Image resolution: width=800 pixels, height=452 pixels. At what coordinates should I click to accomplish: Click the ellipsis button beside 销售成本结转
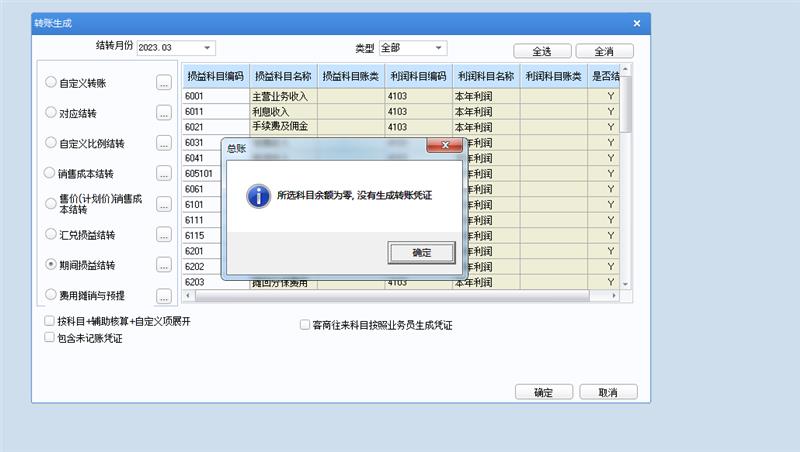pos(164,173)
